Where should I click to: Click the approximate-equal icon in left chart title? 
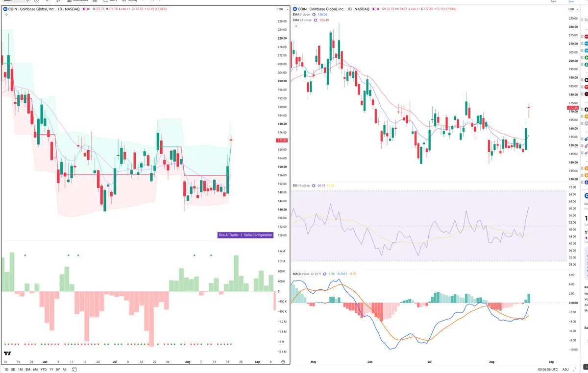pos(88,9)
